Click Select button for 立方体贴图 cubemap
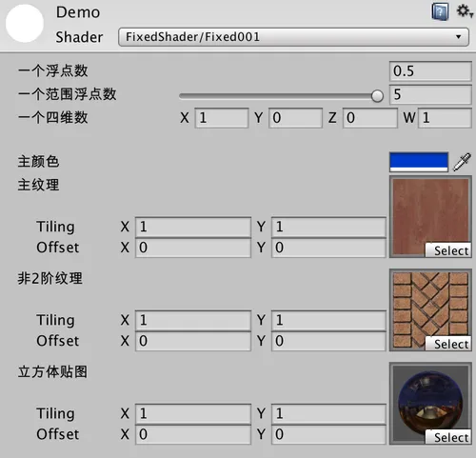476x458 pixels. coord(448,437)
